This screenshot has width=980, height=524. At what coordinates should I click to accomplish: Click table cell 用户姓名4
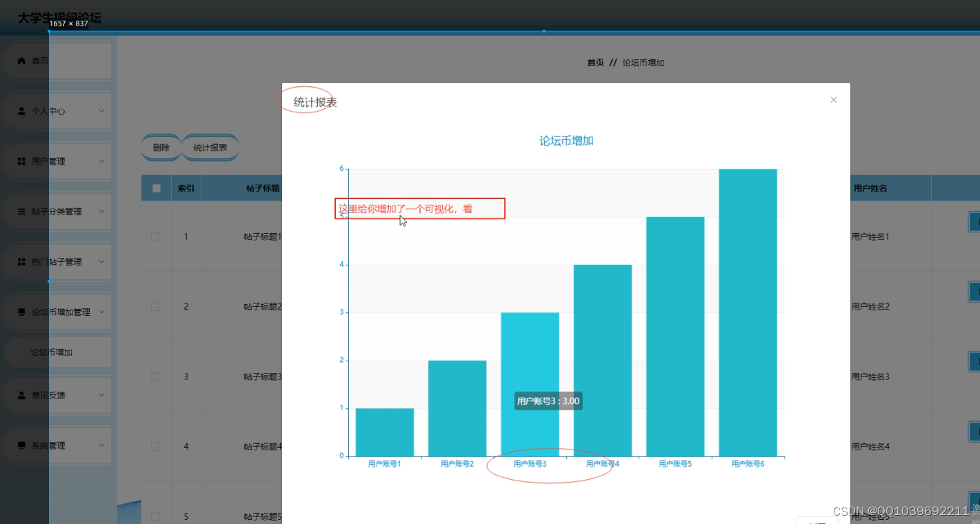coord(870,447)
